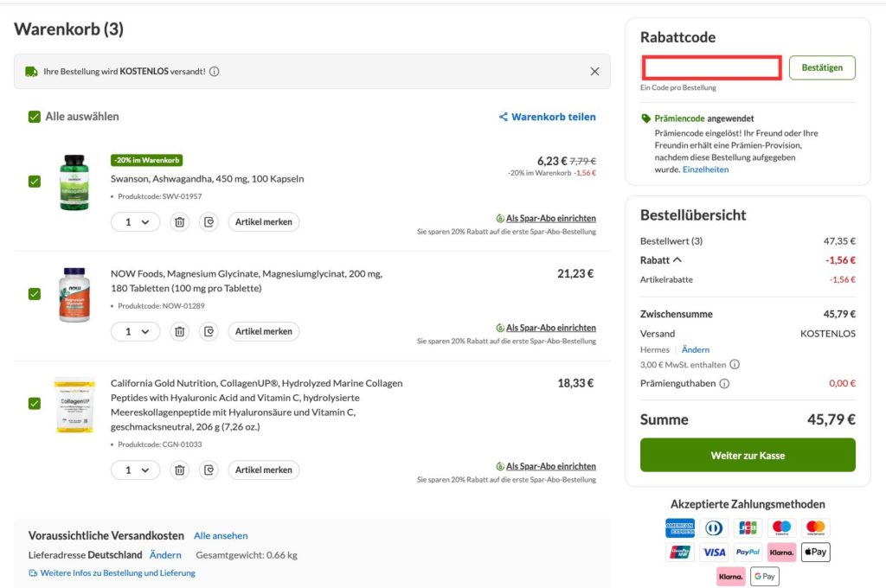Screen dimensions: 886x588
Task: Click the info icon beside Prämienguthaben
Action: (724, 384)
